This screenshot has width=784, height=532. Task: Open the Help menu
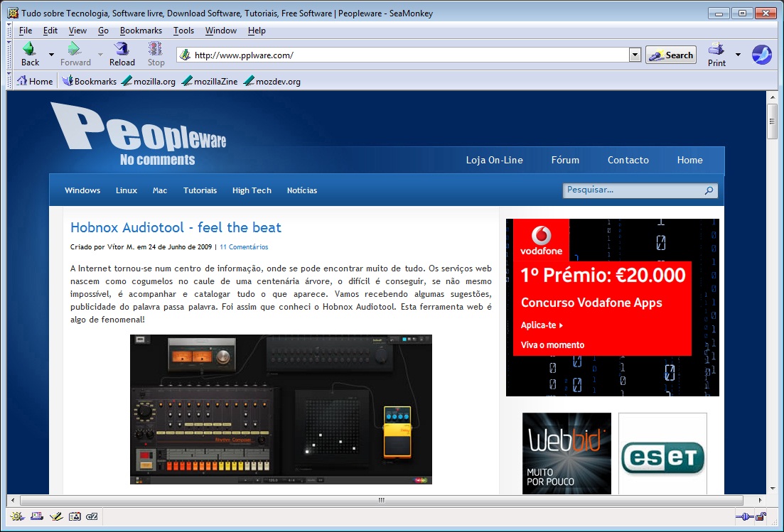(x=257, y=31)
